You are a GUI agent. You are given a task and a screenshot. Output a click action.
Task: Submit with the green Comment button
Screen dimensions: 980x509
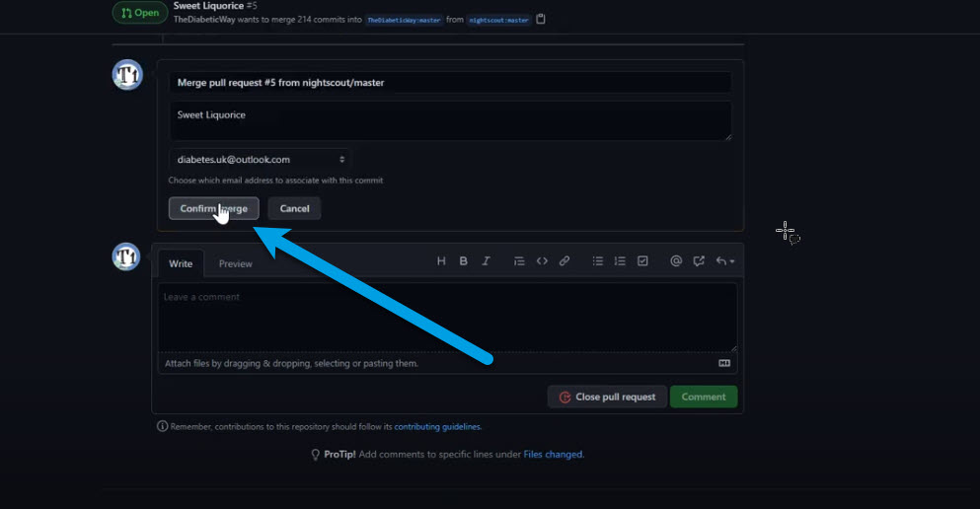[x=704, y=397]
